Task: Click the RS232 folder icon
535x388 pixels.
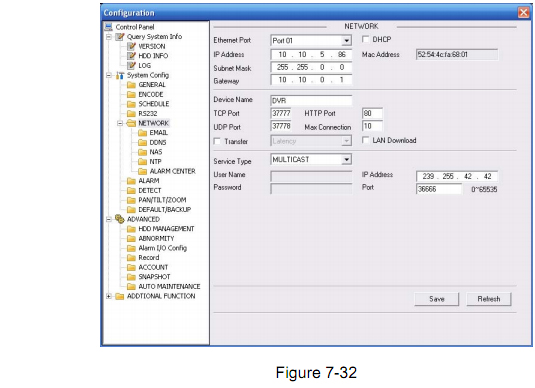Action: [x=131, y=113]
